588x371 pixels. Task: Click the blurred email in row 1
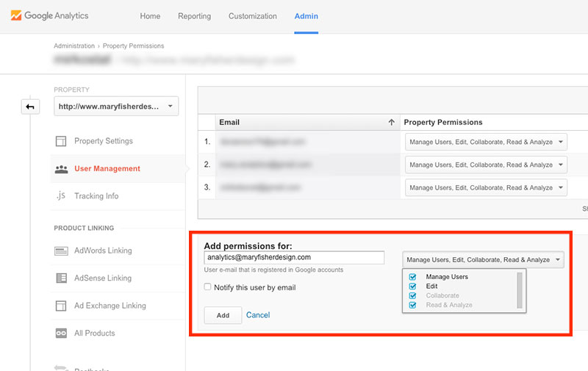pyautogui.click(x=262, y=142)
